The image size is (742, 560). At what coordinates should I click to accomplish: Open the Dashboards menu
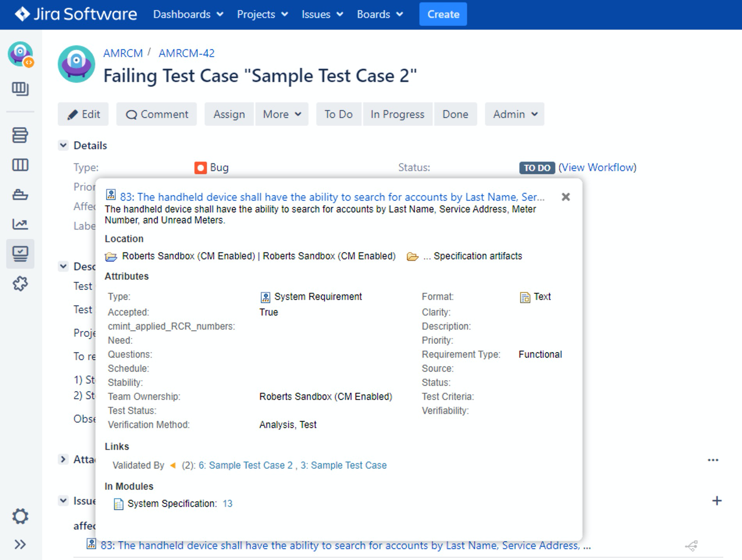point(188,14)
